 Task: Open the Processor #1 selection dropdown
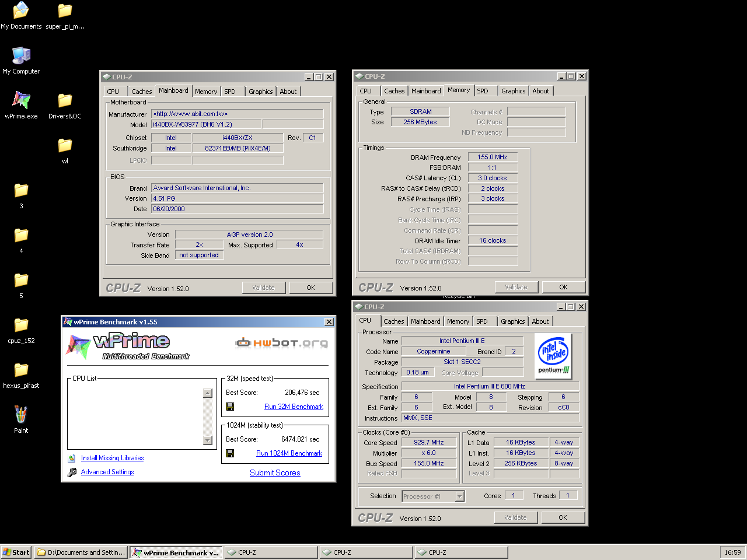[x=460, y=496]
